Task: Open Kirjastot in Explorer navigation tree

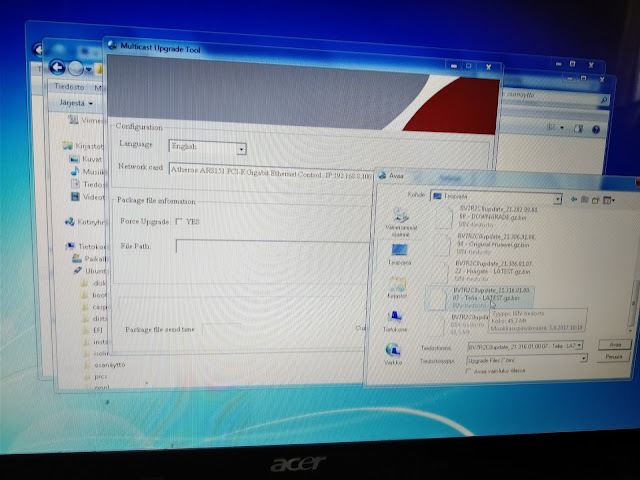Action: coord(84,146)
